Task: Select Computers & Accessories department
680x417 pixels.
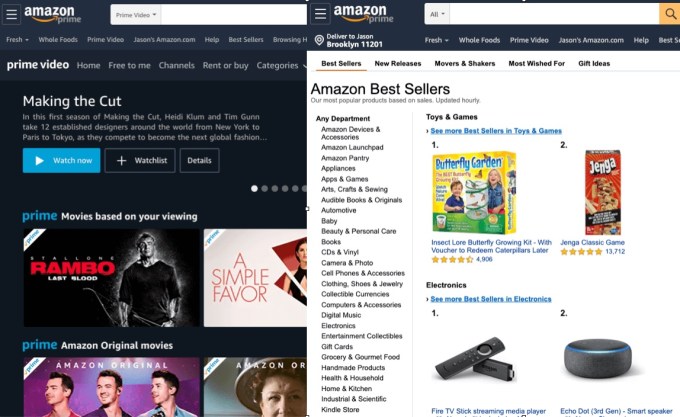Action: (361, 305)
